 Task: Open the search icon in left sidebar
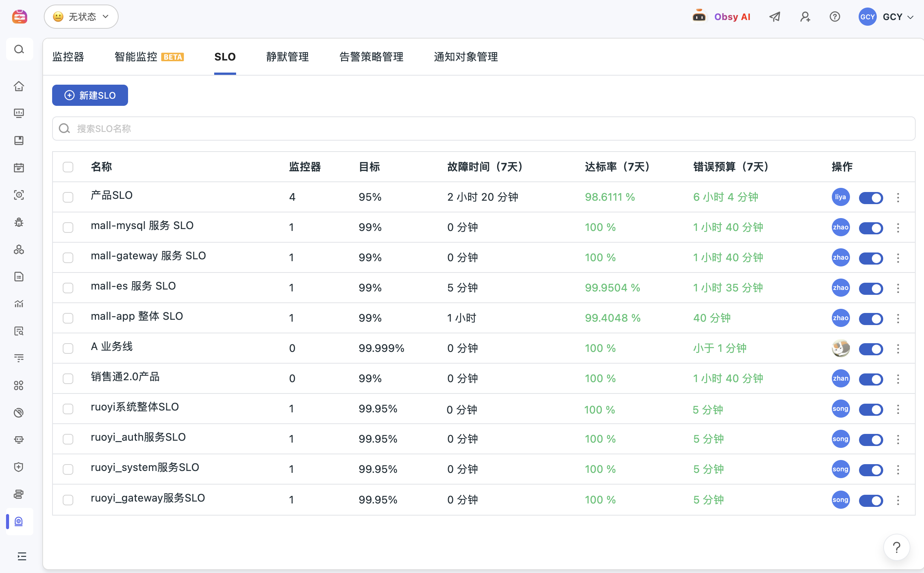pos(19,49)
